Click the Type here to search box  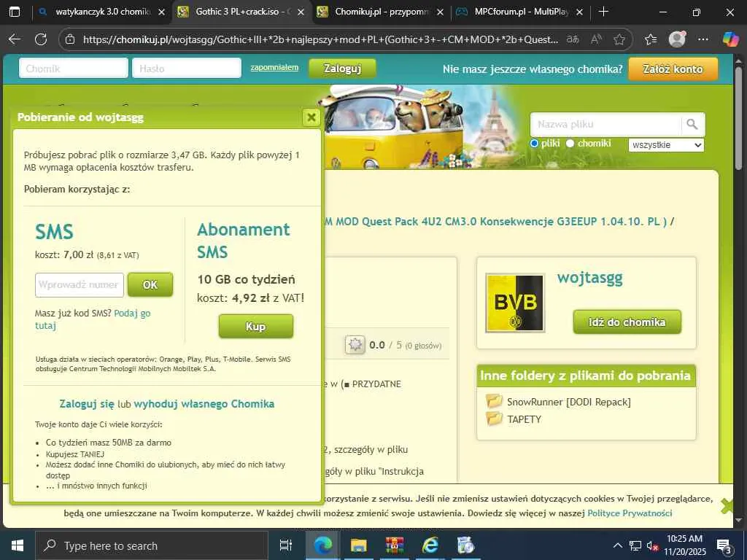(152, 545)
